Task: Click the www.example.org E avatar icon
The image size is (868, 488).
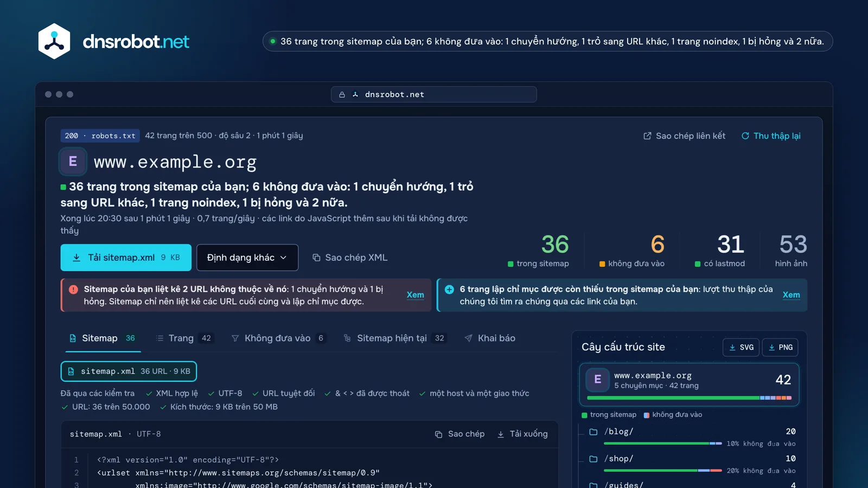Action: (73, 162)
